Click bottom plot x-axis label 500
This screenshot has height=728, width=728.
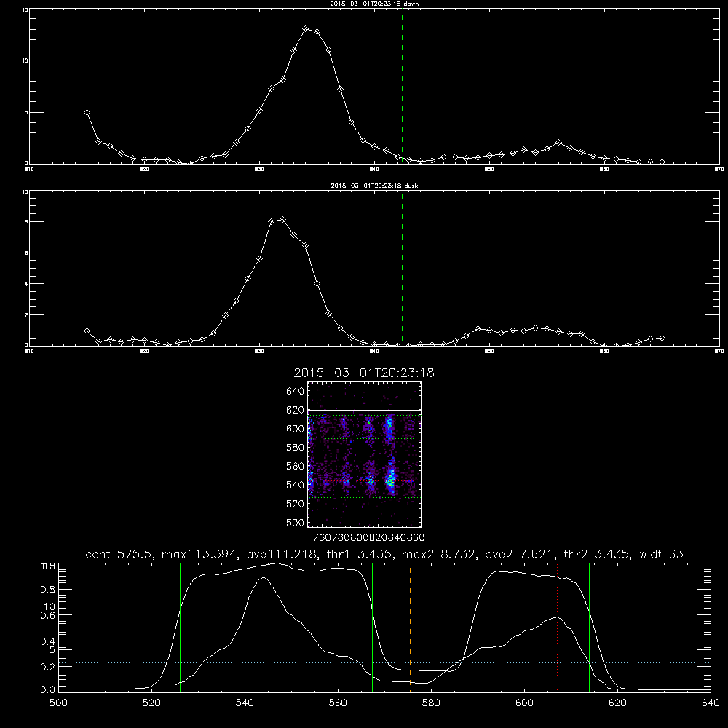[58, 703]
